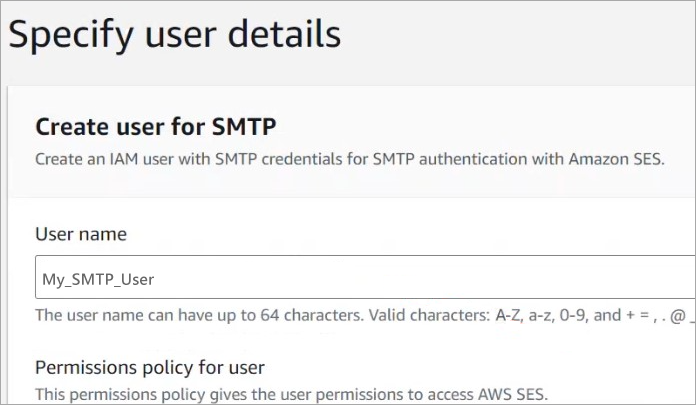Viewport: 696px width, 405px height.
Task: Click the 'Specify user details' page heading
Action: pyautogui.click(x=175, y=34)
